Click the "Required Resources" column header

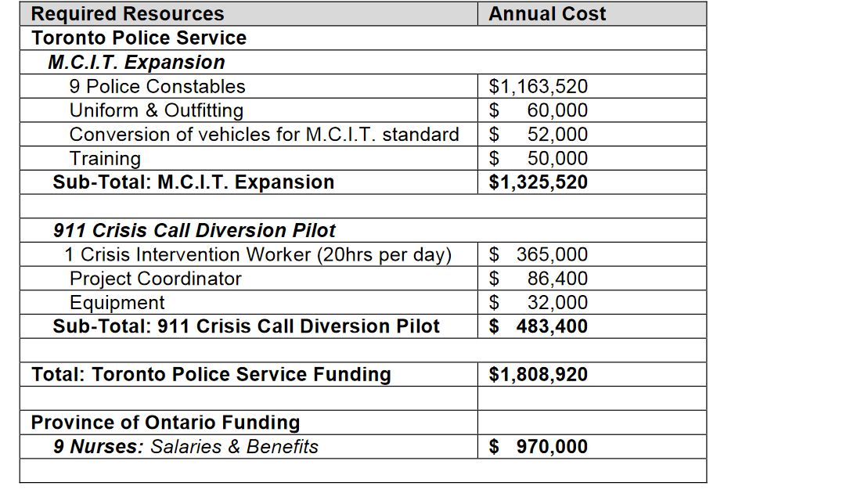(x=128, y=14)
